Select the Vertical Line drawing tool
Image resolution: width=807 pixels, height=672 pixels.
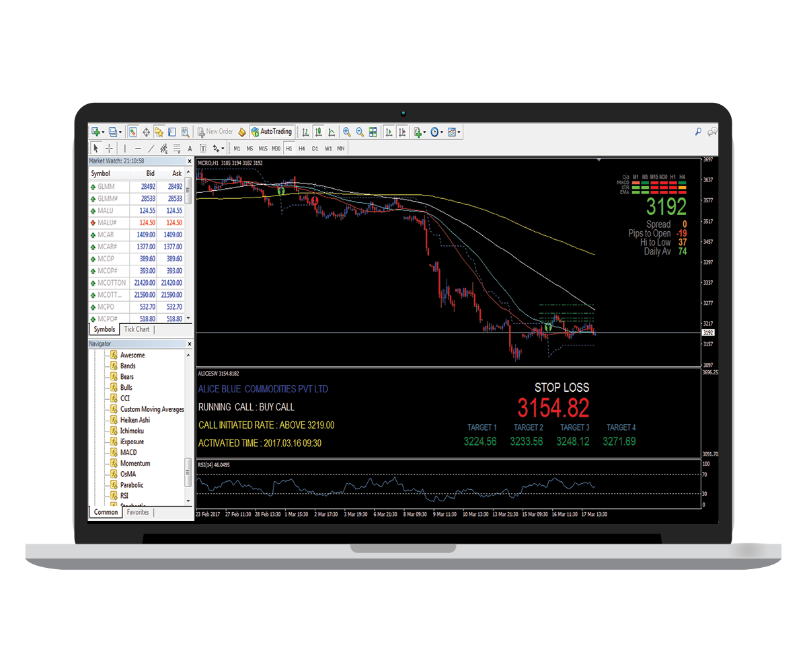pos(124,149)
